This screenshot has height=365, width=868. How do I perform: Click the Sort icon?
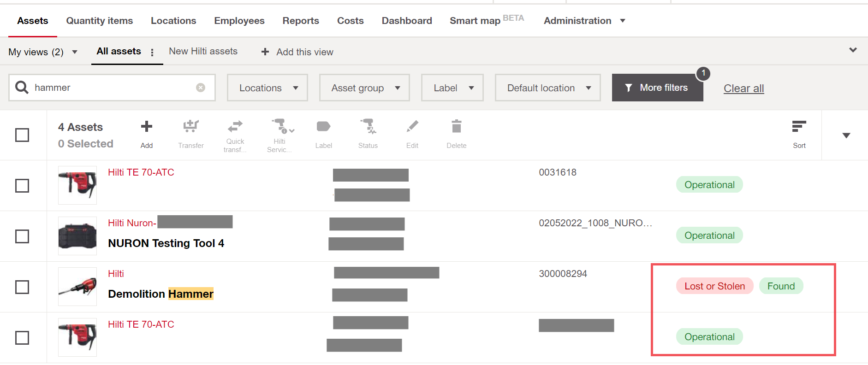click(799, 126)
